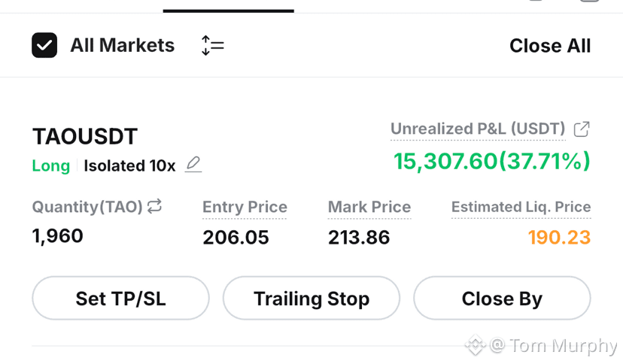Switch quantity unit with swap icon

[x=154, y=206]
